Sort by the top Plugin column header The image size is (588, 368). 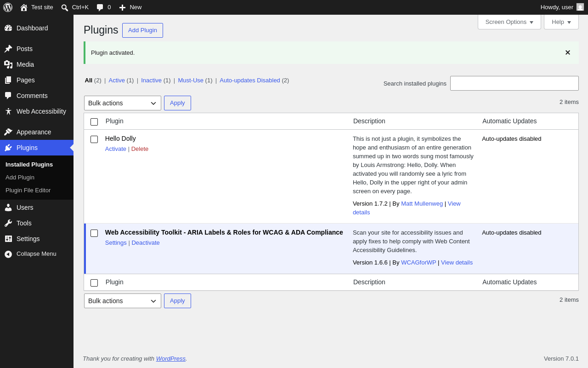pos(114,121)
